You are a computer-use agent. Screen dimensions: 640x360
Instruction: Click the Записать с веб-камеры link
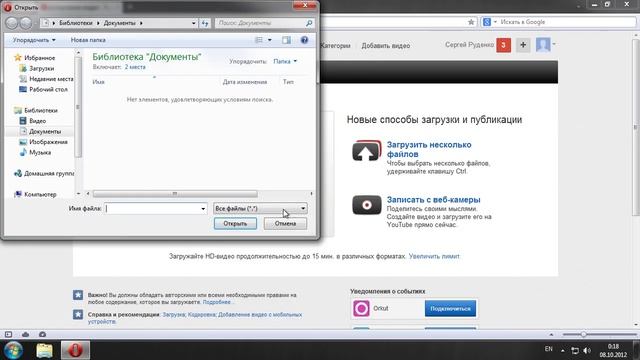pos(433,200)
